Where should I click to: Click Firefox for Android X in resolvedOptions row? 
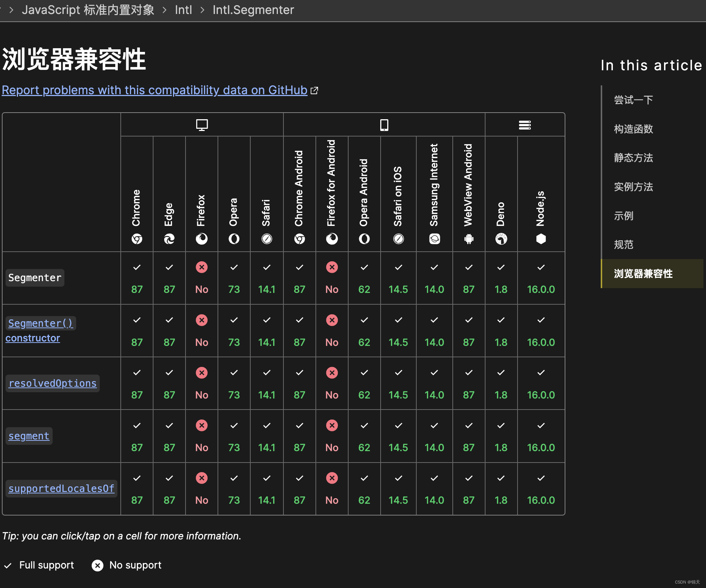(332, 373)
